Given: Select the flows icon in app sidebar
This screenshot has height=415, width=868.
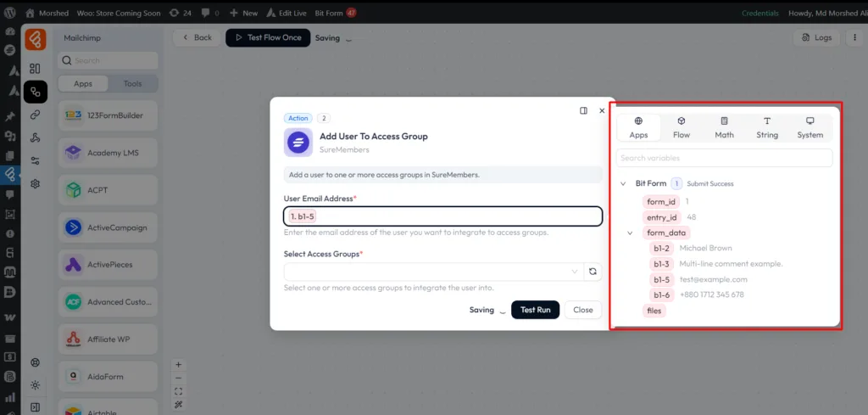Looking at the screenshot, I should [35, 92].
